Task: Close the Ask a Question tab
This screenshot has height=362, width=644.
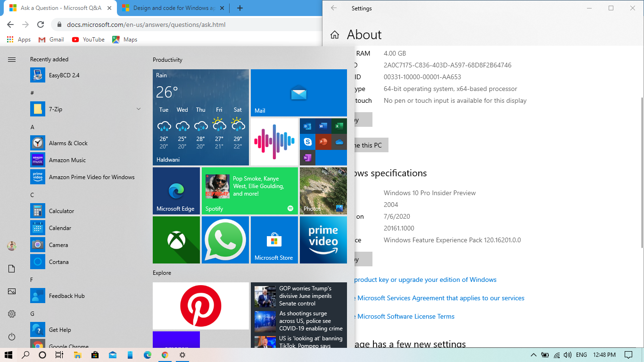Action: (x=108, y=8)
